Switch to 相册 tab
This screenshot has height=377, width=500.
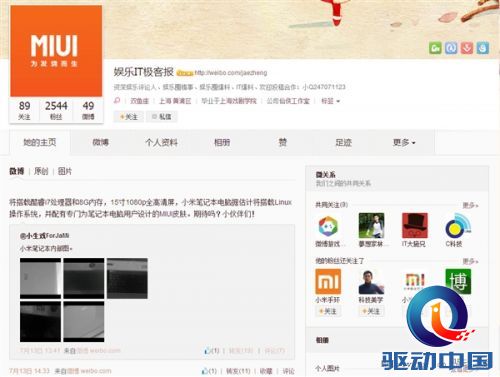click(222, 143)
